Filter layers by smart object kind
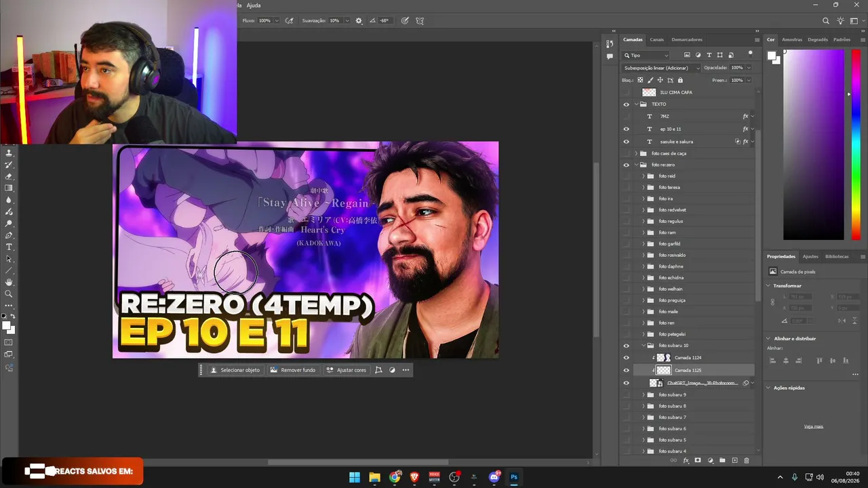 (731, 55)
